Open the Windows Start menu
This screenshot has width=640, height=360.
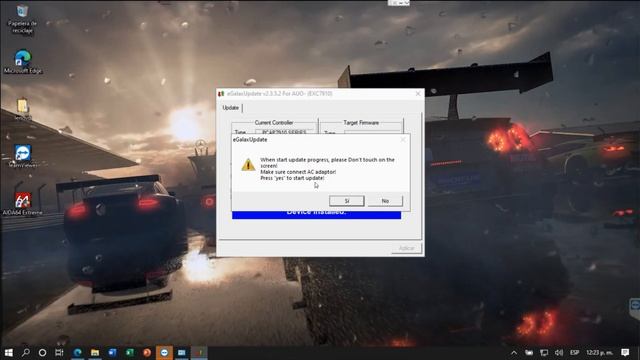click(x=8, y=352)
